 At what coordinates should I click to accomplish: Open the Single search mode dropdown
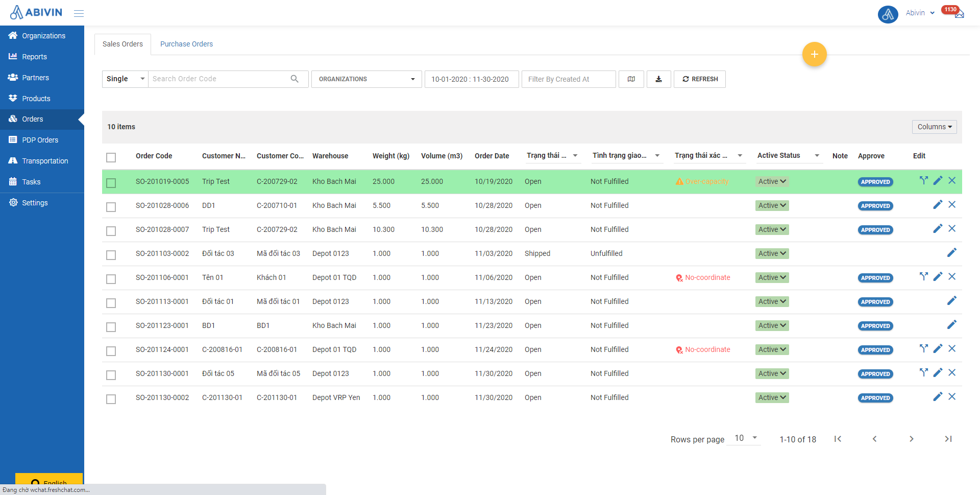tap(125, 79)
